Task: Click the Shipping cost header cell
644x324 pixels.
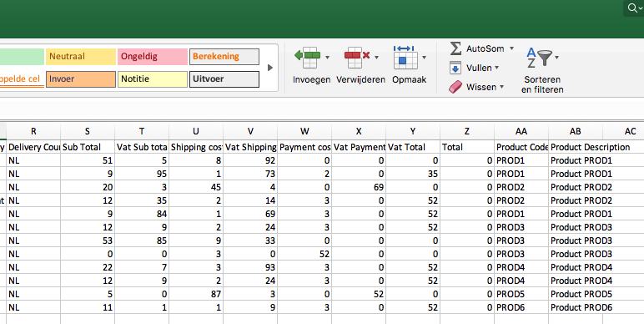Action: pyautogui.click(x=196, y=147)
